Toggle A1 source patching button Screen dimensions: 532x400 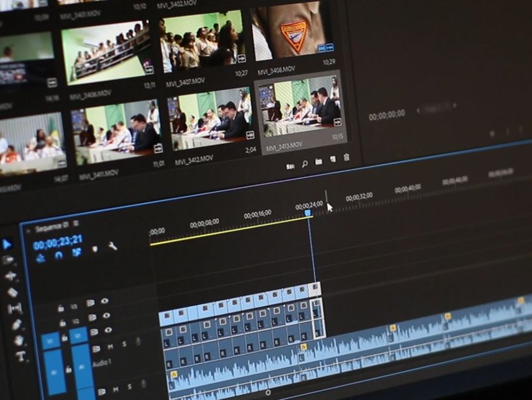[54, 373]
